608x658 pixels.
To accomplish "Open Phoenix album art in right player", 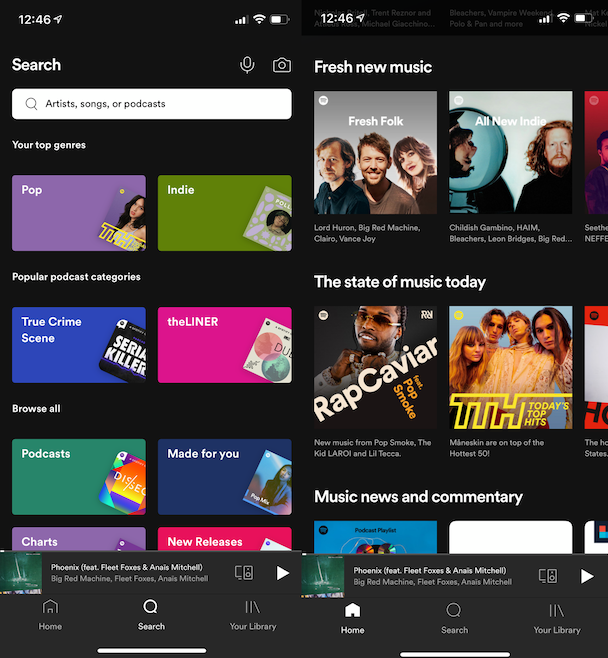I will (323, 576).
